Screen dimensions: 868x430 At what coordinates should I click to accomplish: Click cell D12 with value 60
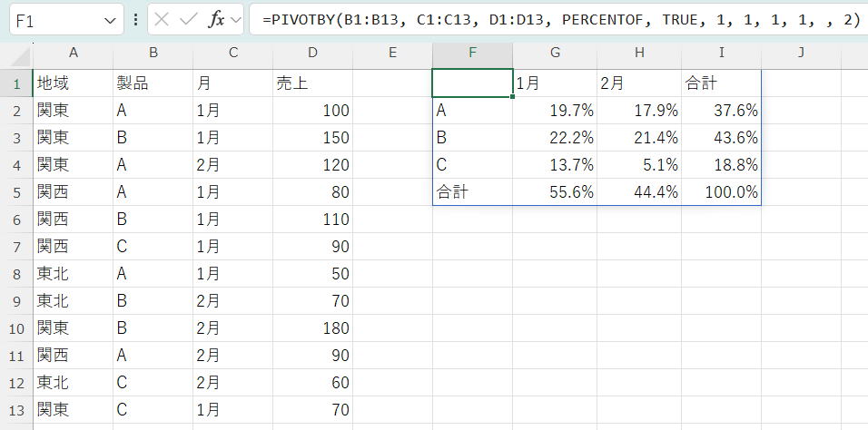pos(312,383)
